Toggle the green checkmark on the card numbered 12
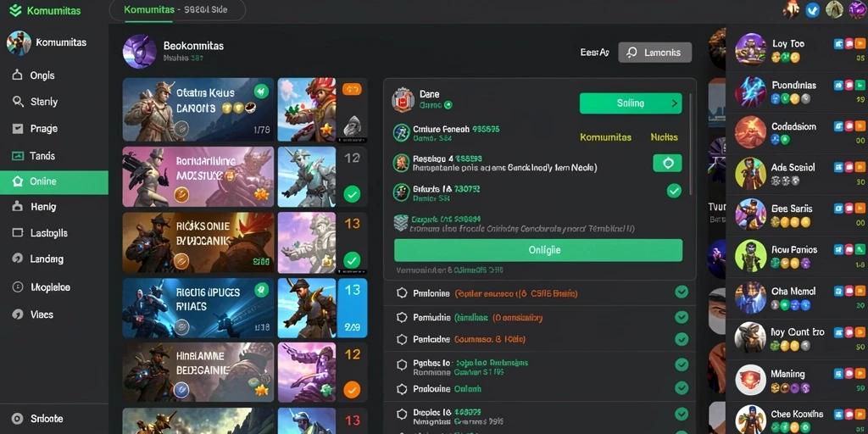 pyautogui.click(x=352, y=194)
